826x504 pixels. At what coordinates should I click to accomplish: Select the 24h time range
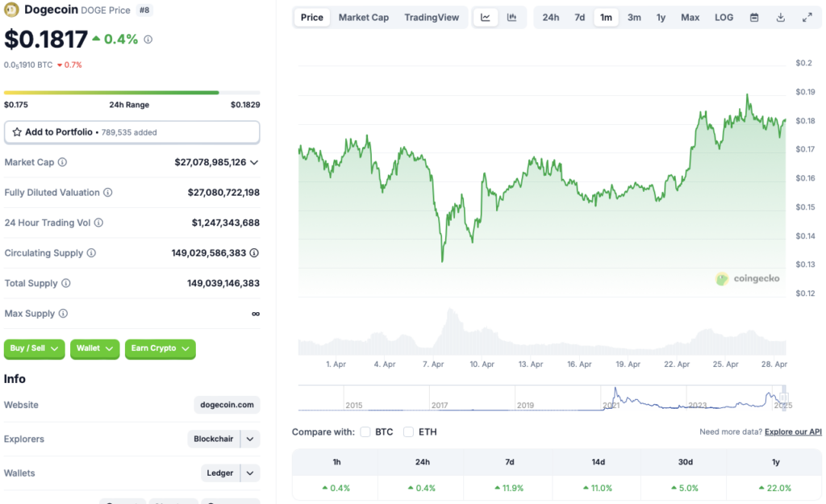point(551,18)
